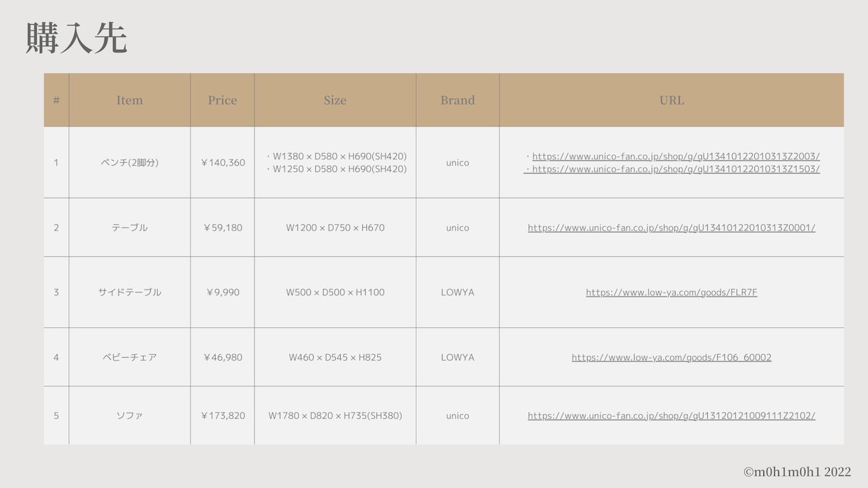Open the LOWYA link for goods/FLR7F
The height and width of the screenshot is (488, 868).
tap(672, 292)
